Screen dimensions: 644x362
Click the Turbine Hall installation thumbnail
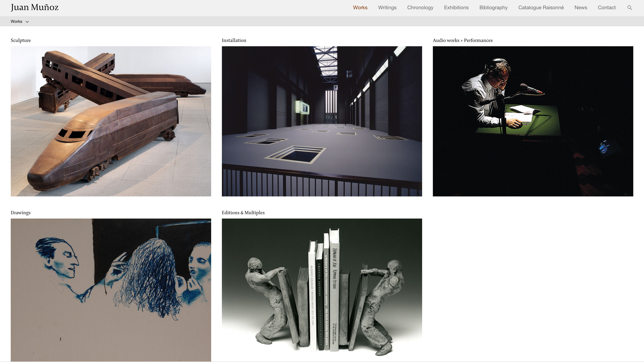click(322, 121)
